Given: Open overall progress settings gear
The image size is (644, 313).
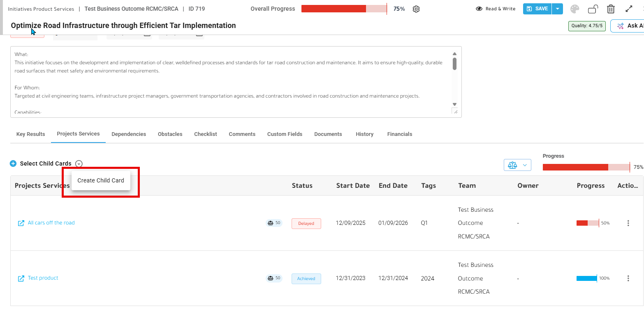Looking at the screenshot, I should [416, 9].
